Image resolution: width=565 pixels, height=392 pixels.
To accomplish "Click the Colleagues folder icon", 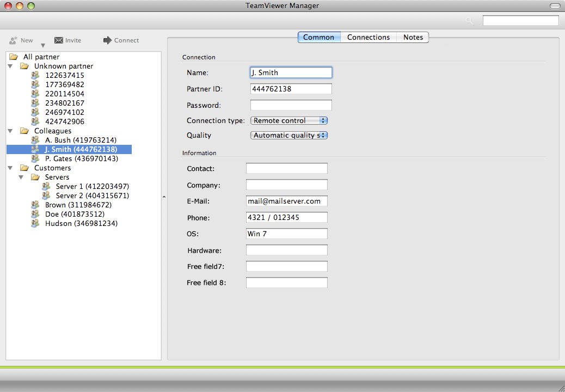I will 24,131.
